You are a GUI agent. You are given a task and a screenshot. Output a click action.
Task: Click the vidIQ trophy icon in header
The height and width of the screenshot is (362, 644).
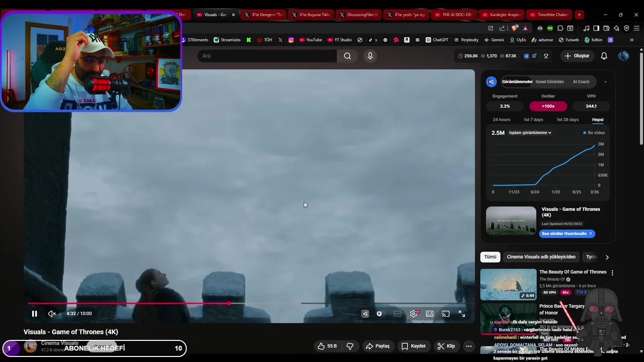tap(546, 56)
